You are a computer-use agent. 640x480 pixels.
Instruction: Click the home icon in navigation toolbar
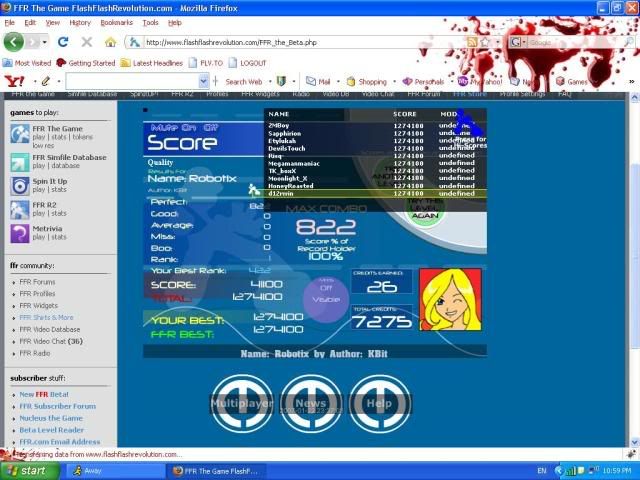point(110,42)
